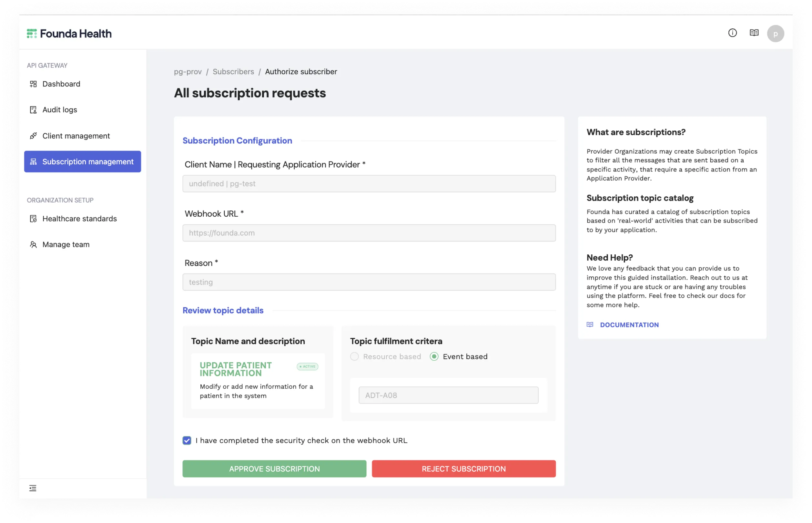Screen dimensions: 812x523
Task: Click the 'What are subscriptions?' heading
Action: tap(636, 132)
